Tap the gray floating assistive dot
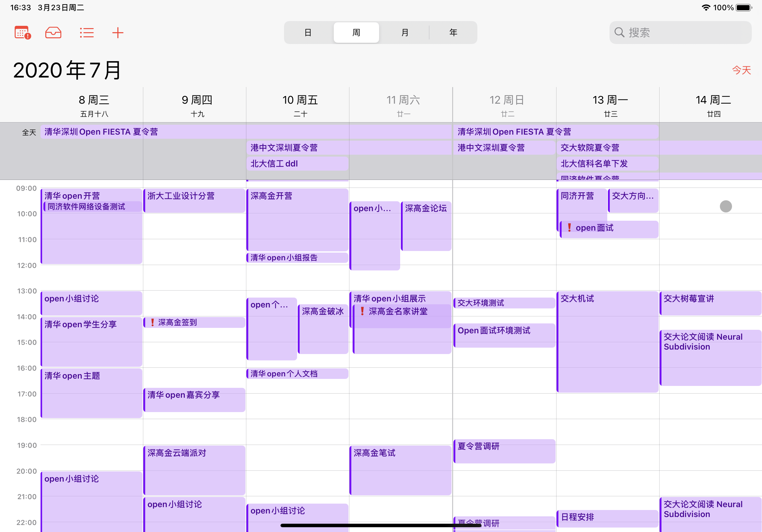 pos(726,206)
